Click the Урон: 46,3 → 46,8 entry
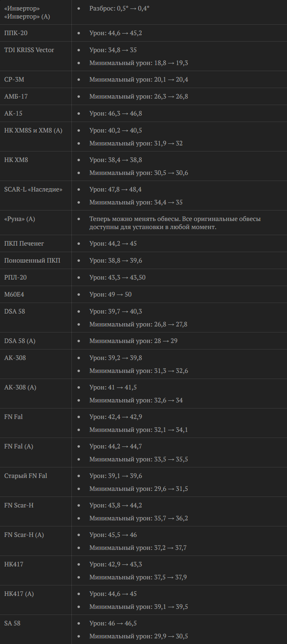Screen dimensions: 287x644 (x=115, y=114)
